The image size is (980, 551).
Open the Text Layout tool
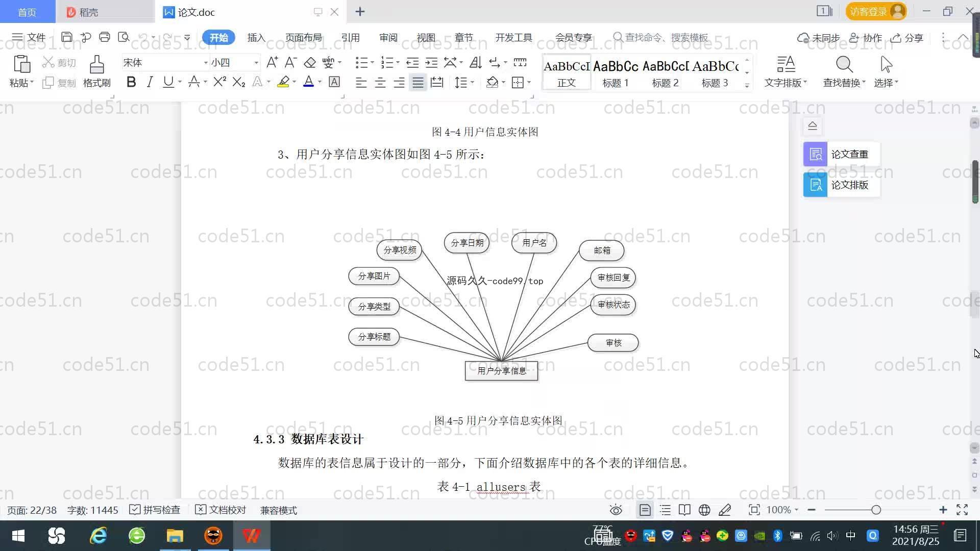(x=786, y=65)
